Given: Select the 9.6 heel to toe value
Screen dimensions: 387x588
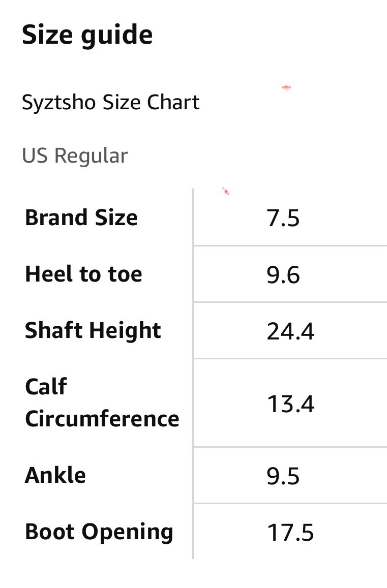Looking at the screenshot, I should pos(283,275).
